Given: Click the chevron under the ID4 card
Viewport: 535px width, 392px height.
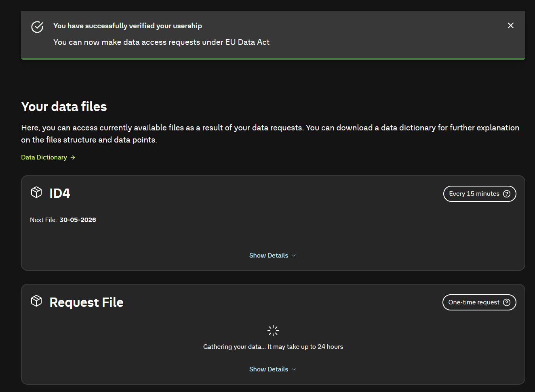Looking at the screenshot, I should pos(294,256).
